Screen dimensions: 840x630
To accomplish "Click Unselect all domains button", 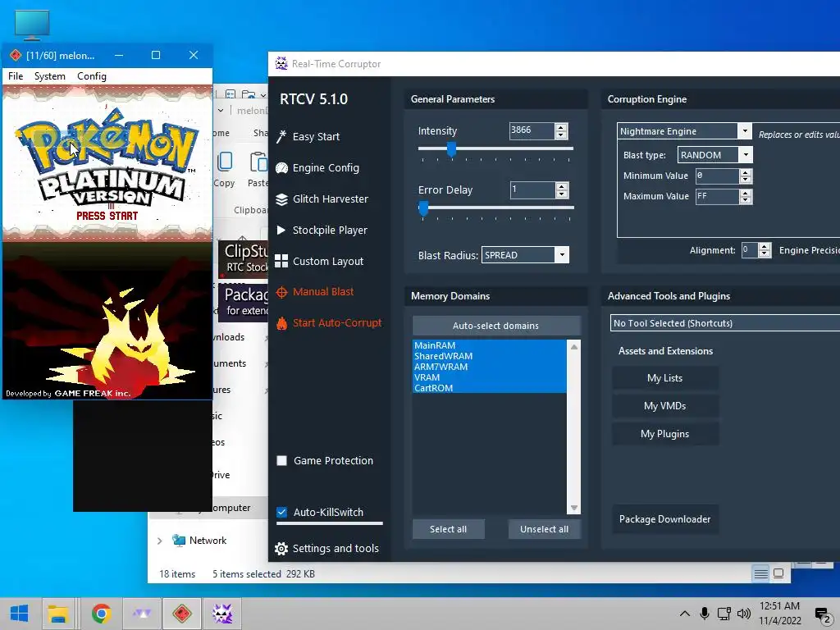I will (x=545, y=529).
